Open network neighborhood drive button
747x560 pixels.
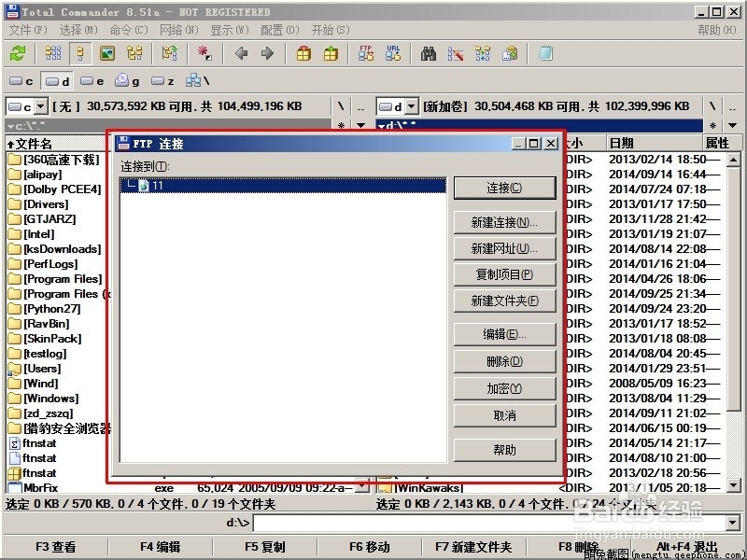point(197,81)
